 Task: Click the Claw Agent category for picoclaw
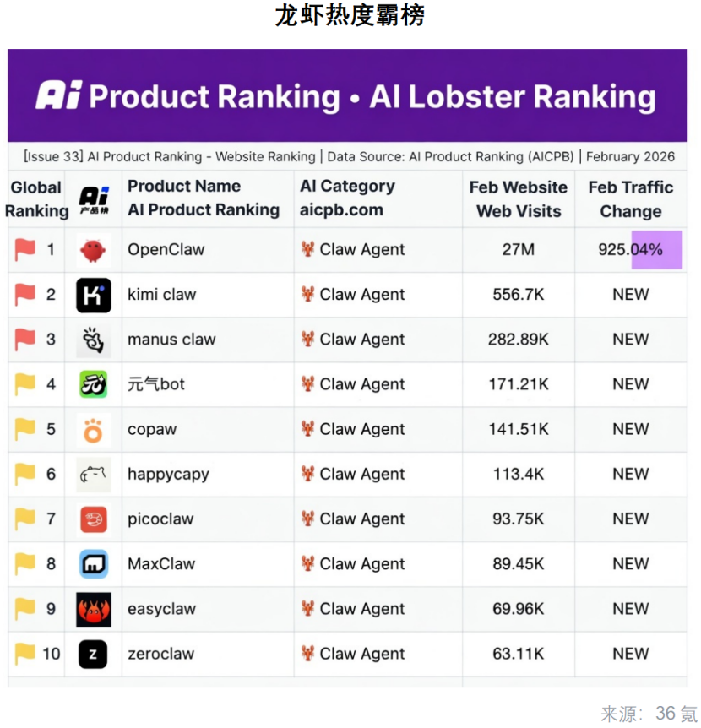[354, 519]
